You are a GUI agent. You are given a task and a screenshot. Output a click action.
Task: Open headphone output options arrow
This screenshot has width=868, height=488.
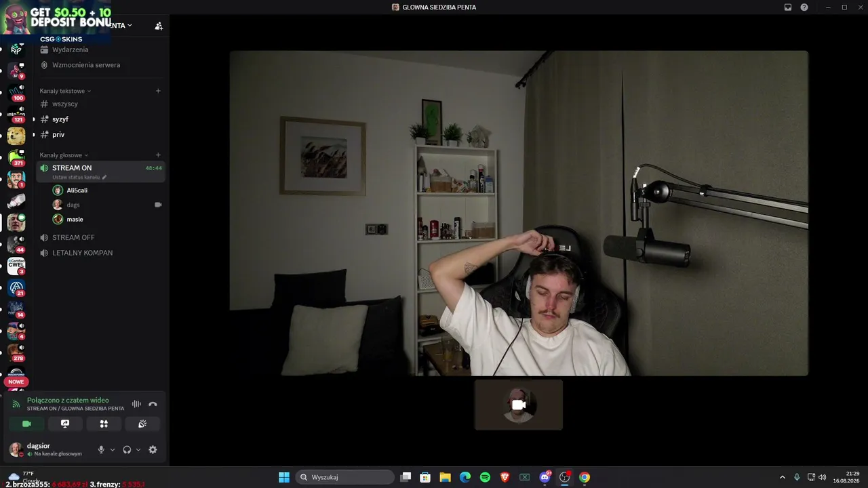[138, 449]
